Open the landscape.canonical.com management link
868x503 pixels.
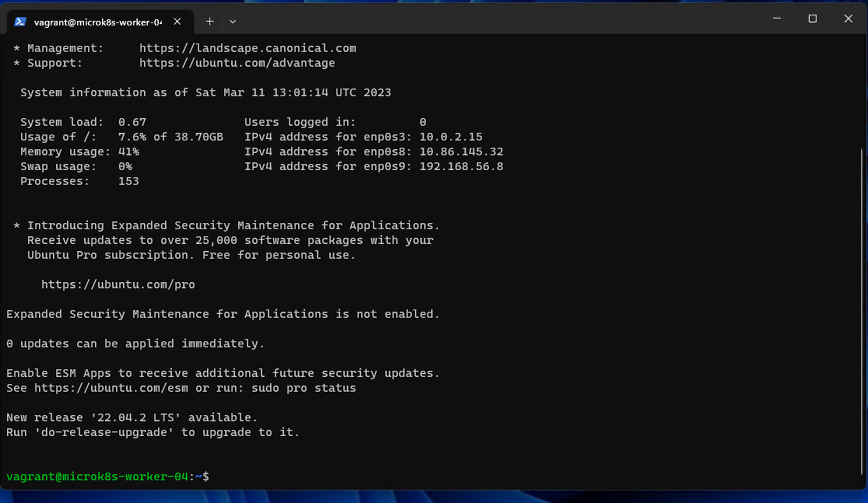pos(248,48)
